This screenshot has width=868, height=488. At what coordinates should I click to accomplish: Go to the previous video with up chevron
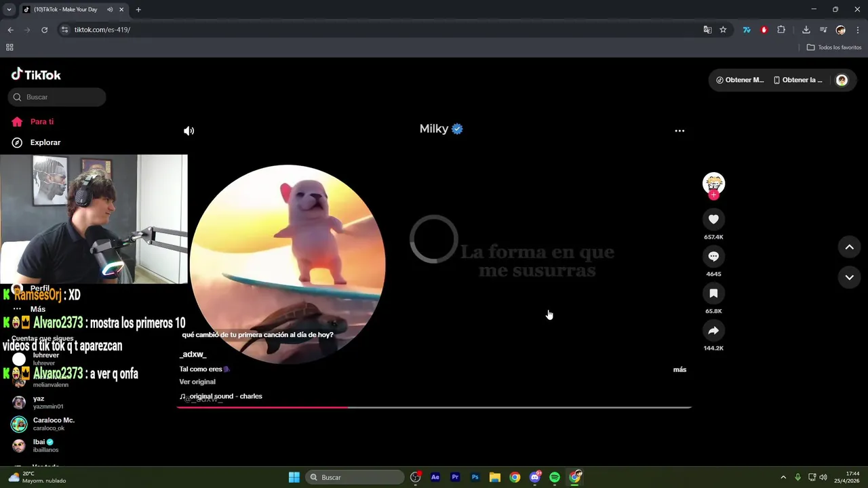coord(849,247)
